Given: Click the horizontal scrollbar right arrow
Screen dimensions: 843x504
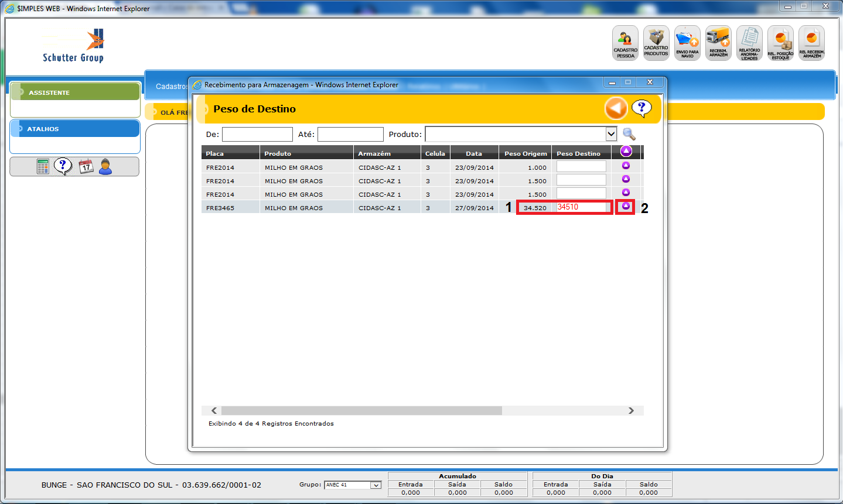Looking at the screenshot, I should (631, 411).
